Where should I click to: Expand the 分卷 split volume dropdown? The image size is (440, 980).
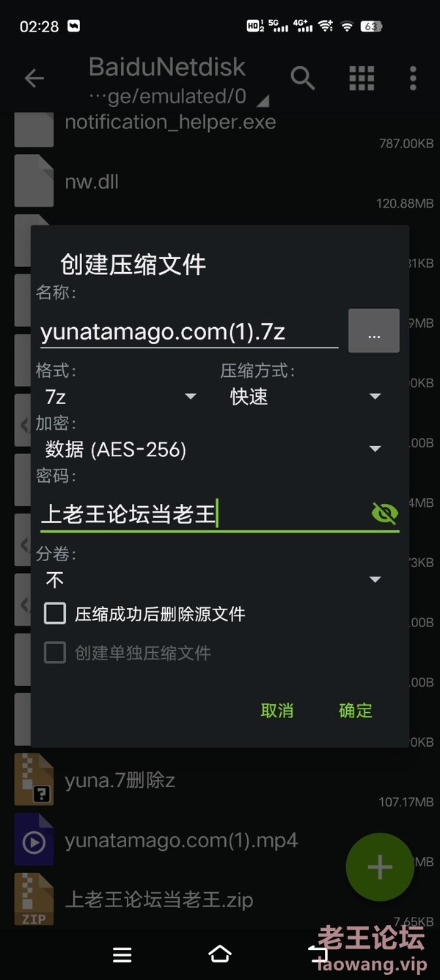coord(213,580)
